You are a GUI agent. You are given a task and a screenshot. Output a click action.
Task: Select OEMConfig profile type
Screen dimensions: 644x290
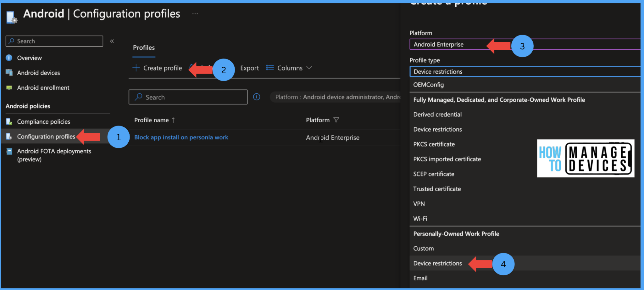(428, 85)
